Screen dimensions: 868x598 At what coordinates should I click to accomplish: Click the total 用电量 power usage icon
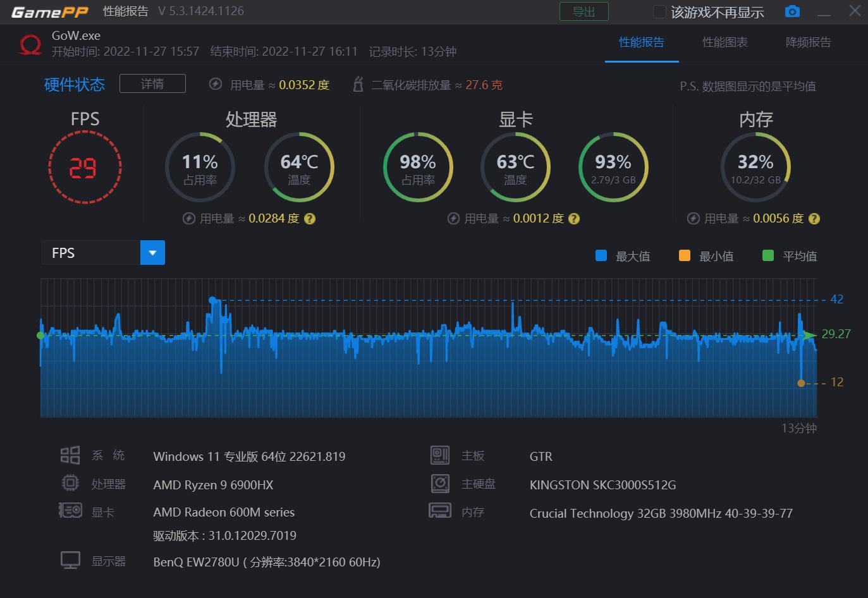pyautogui.click(x=216, y=83)
